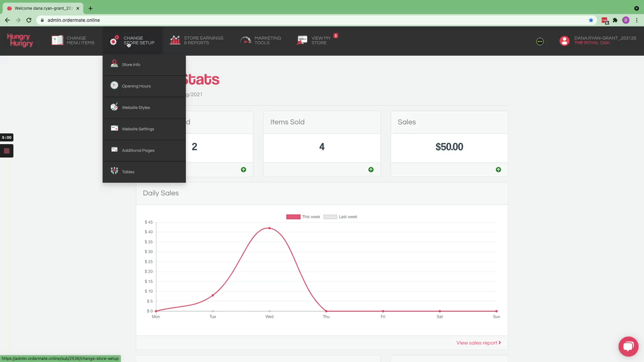Expand Store Earnings & Reports nav item
644x362 pixels.
197,40
